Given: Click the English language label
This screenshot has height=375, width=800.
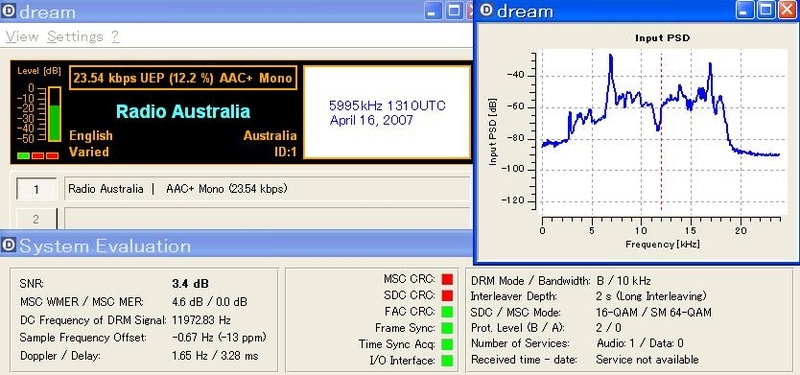Looking at the screenshot, I should pyautogui.click(x=91, y=136).
